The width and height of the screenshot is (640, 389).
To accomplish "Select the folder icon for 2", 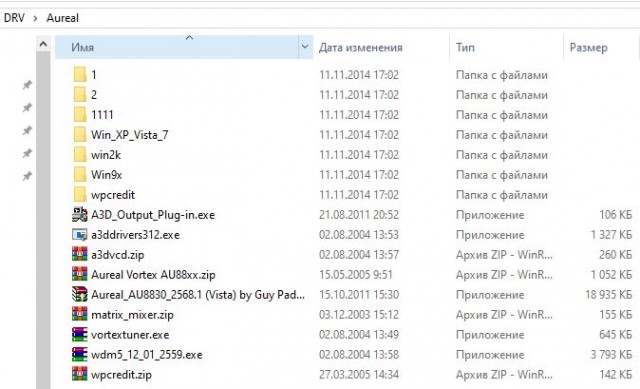I will pyautogui.click(x=80, y=95).
